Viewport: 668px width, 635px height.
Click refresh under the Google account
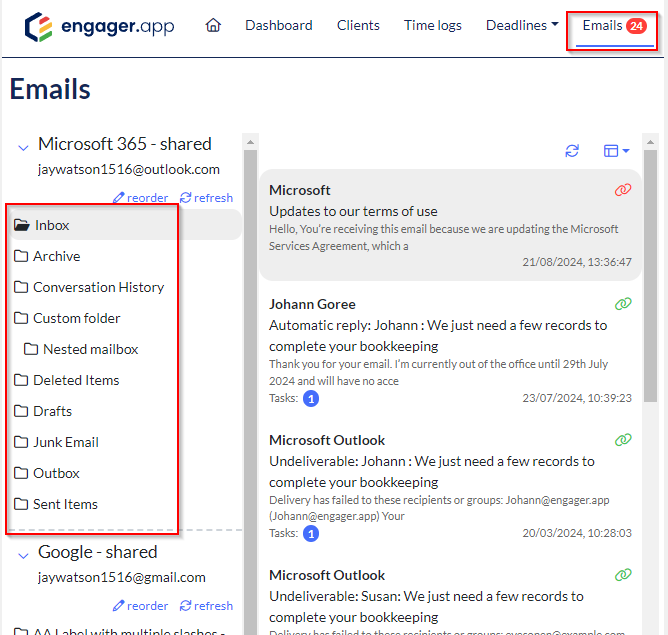[206, 606]
